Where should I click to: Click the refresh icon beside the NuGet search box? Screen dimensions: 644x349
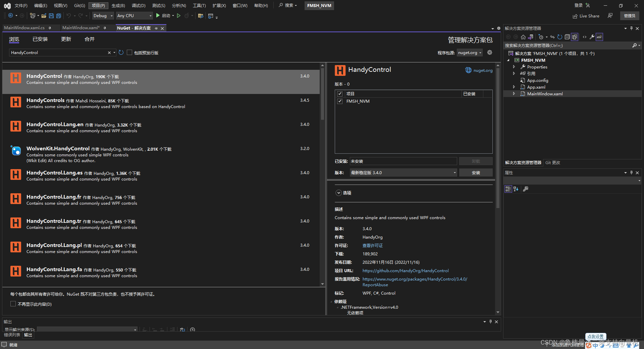[x=121, y=52]
